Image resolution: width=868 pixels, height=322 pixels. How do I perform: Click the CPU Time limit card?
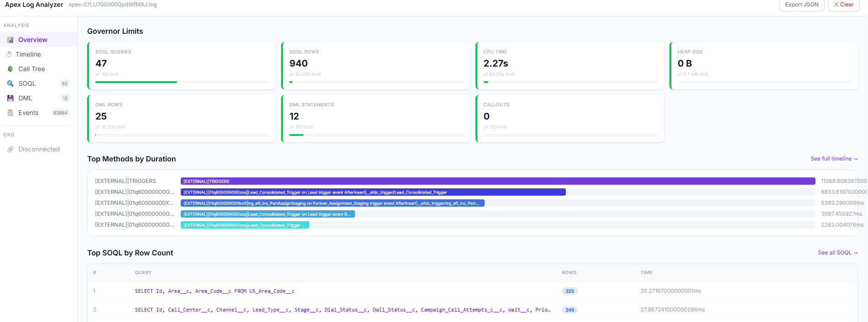pyautogui.click(x=570, y=66)
